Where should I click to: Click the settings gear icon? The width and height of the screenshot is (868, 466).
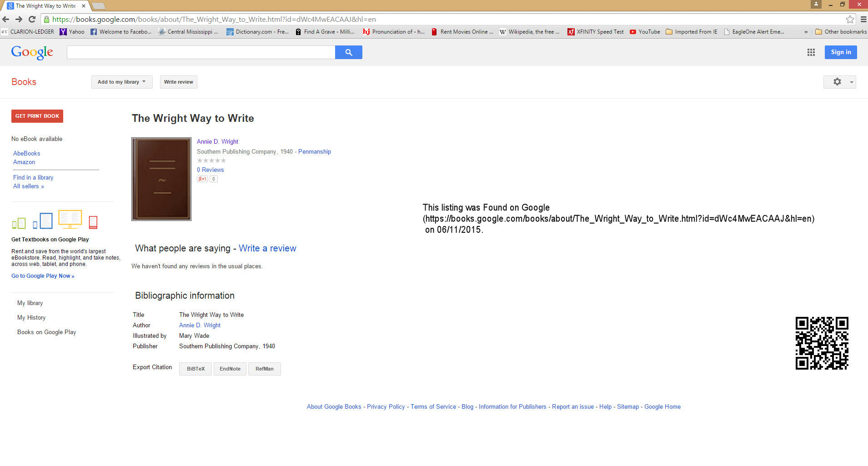(x=837, y=82)
